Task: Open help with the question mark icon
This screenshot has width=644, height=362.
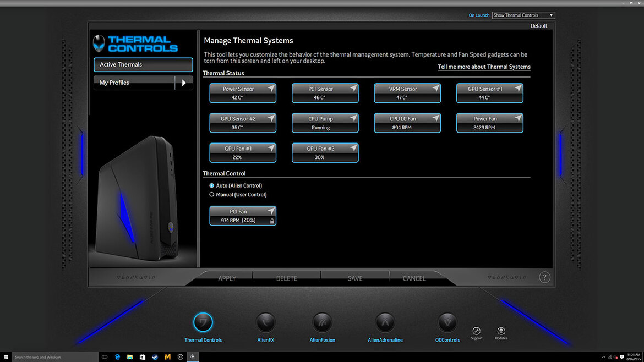Action: [544, 277]
